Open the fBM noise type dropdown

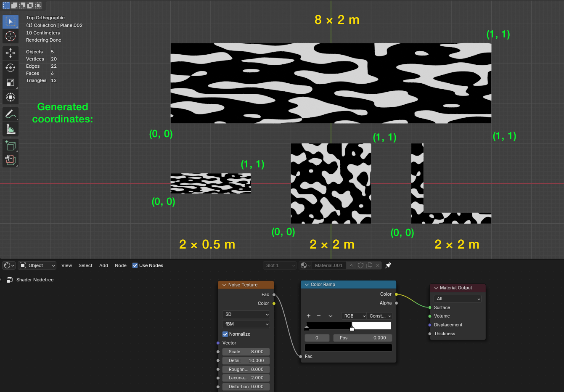(x=246, y=324)
